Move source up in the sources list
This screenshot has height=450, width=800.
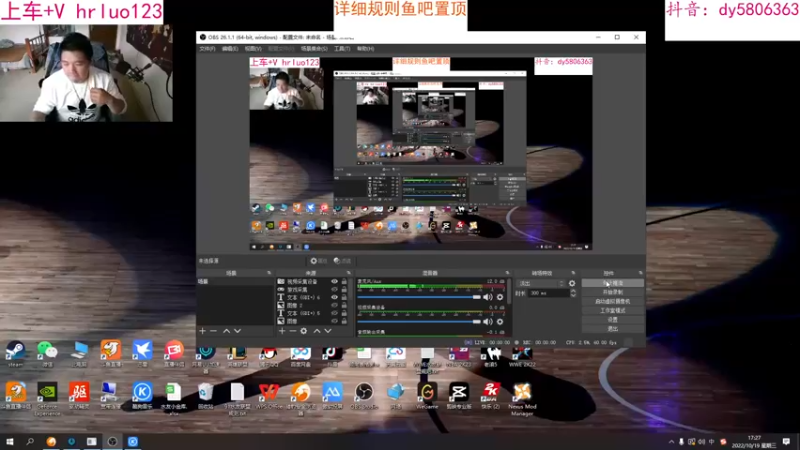point(317,331)
